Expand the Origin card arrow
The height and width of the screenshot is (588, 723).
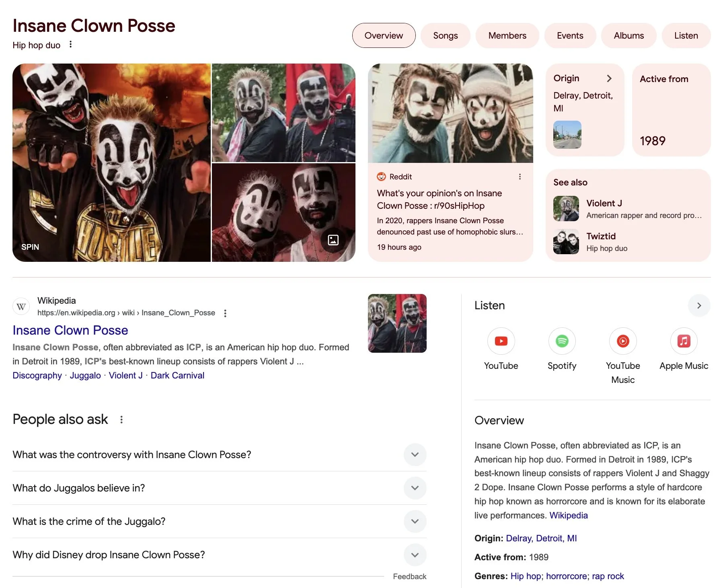609,78
